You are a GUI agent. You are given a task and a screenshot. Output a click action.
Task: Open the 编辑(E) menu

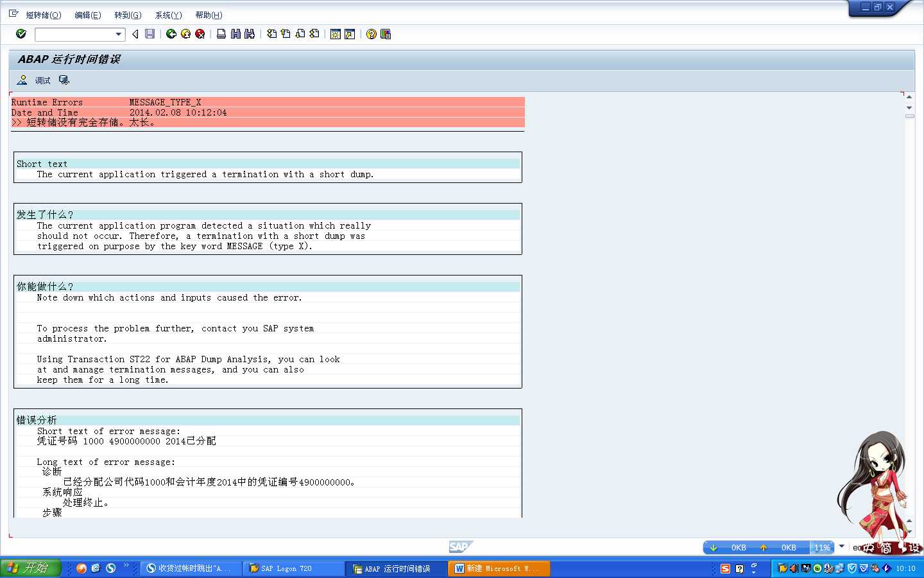[88, 15]
